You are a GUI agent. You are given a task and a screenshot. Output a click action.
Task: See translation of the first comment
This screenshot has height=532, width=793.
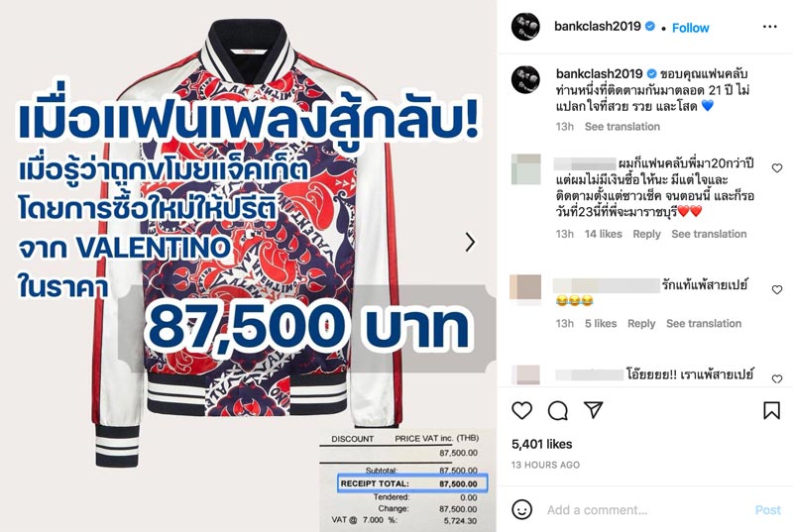(709, 234)
